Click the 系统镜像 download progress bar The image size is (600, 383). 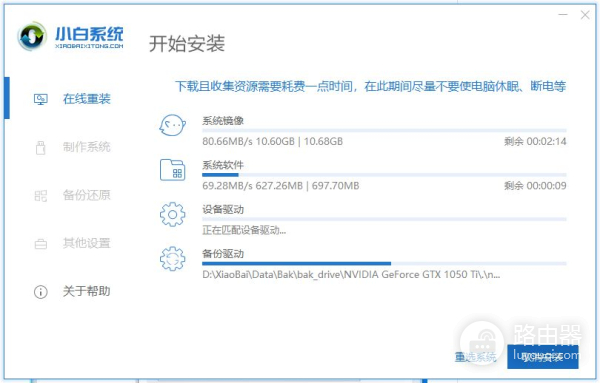384,130
